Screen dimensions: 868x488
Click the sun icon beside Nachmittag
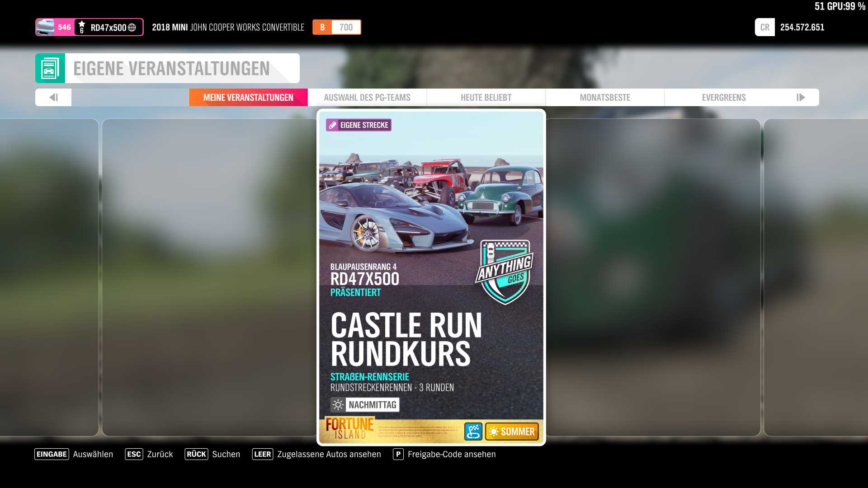[338, 405]
